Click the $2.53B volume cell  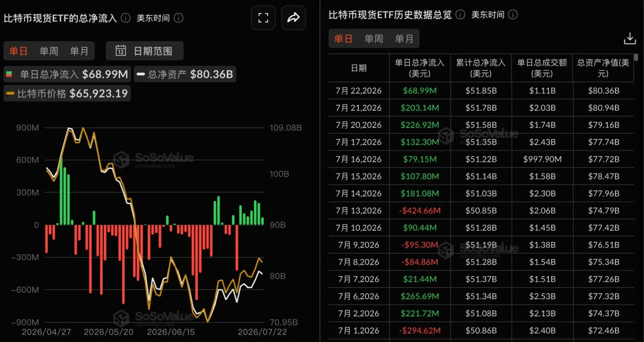point(542,296)
